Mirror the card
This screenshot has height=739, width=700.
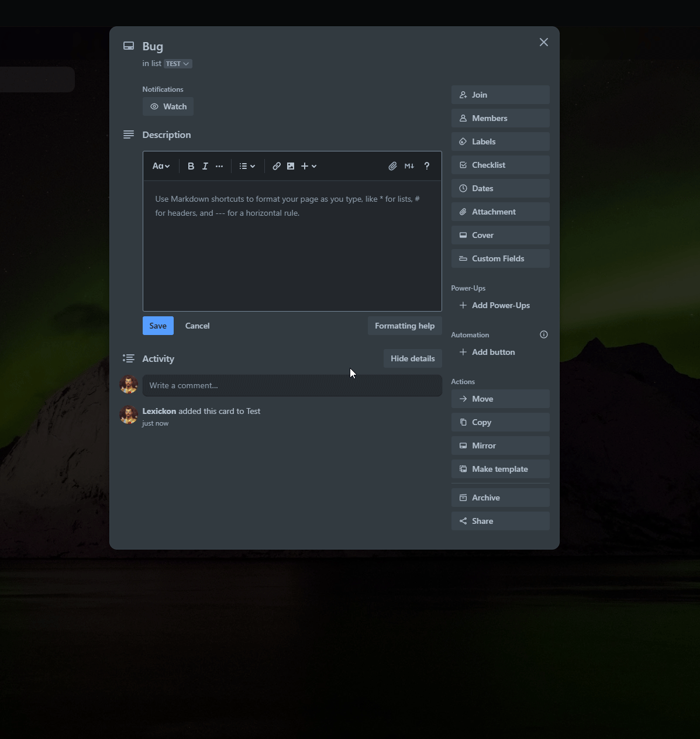point(501,446)
